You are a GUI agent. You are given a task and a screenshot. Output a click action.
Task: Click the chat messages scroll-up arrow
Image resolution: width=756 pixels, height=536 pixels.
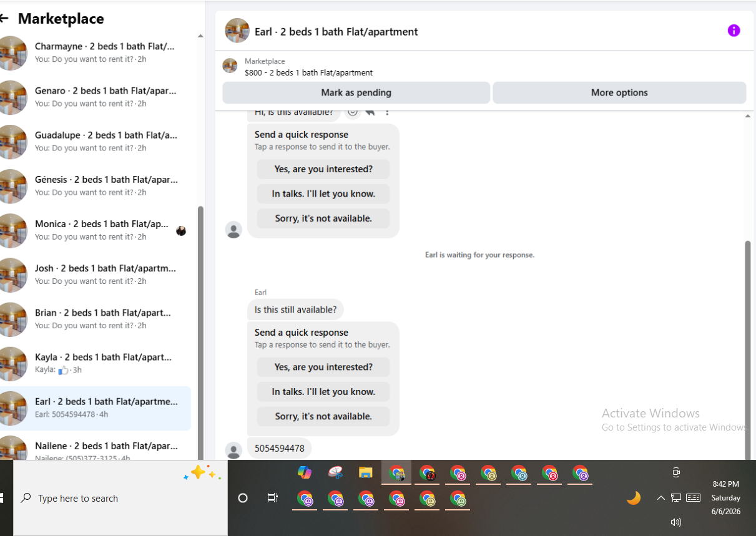click(x=748, y=116)
